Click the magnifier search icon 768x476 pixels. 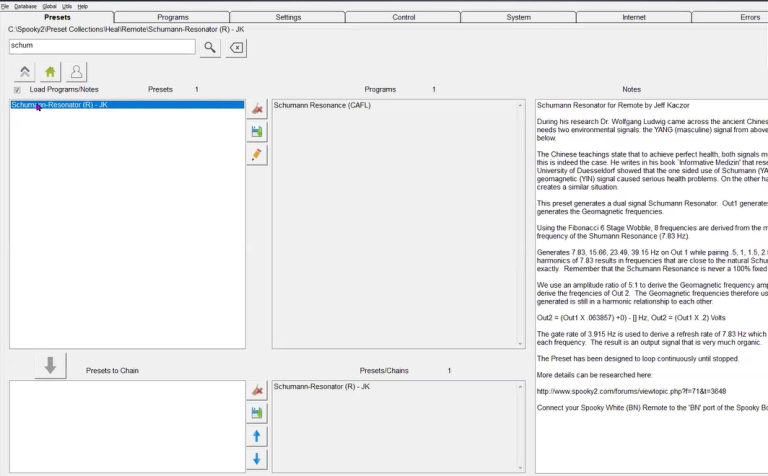[x=210, y=47]
